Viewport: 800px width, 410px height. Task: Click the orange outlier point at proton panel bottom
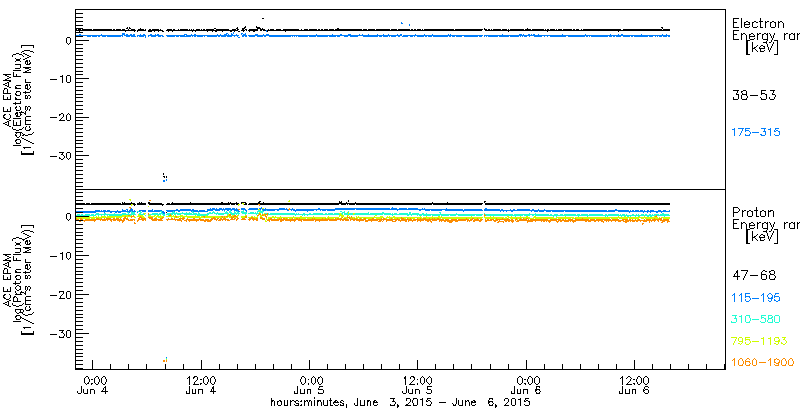[165, 361]
